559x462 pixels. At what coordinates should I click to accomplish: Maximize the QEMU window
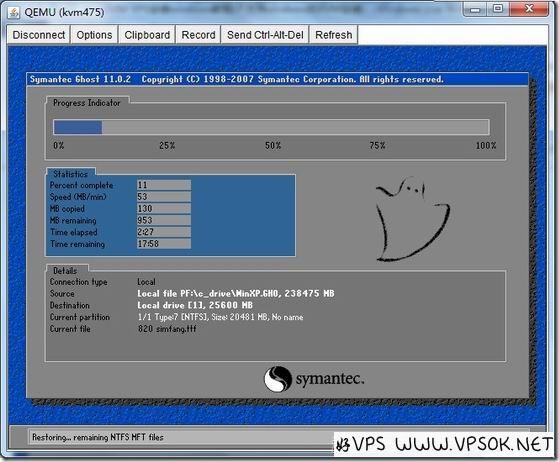tap(498, 9)
